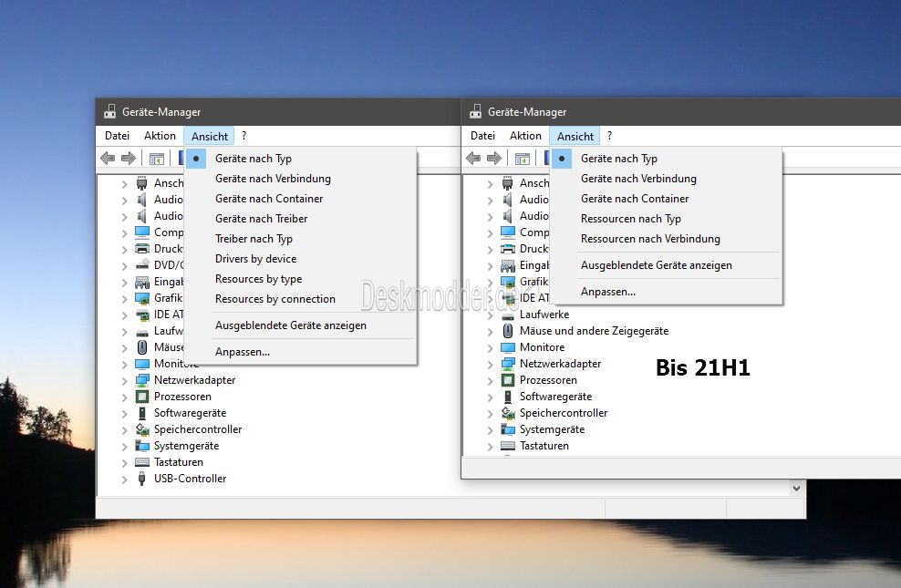Click forward arrow in left window toolbar

129,158
